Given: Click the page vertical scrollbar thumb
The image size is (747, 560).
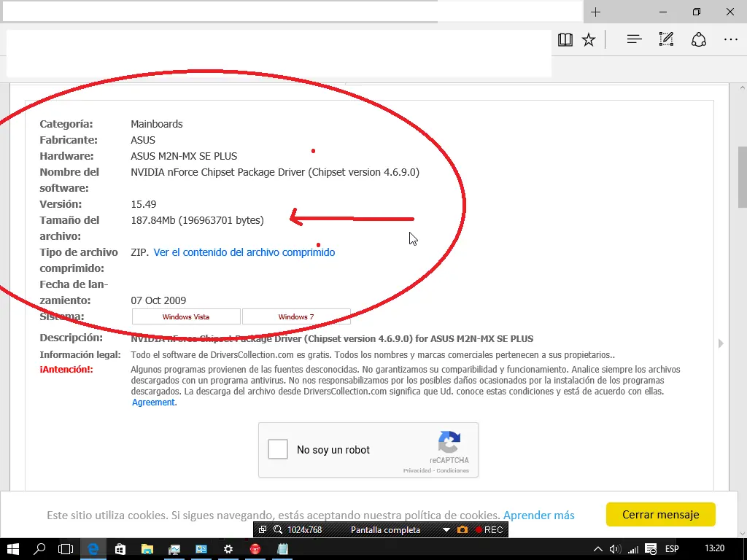Looking at the screenshot, I should point(742,177).
